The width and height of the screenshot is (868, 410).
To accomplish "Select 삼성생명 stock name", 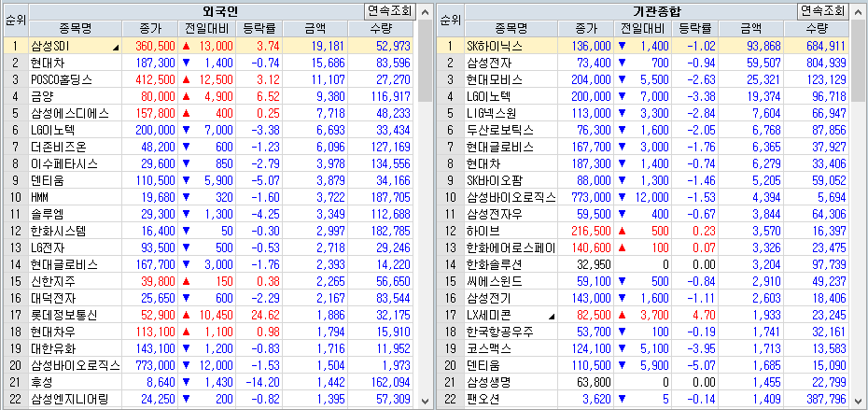I will [x=489, y=384].
